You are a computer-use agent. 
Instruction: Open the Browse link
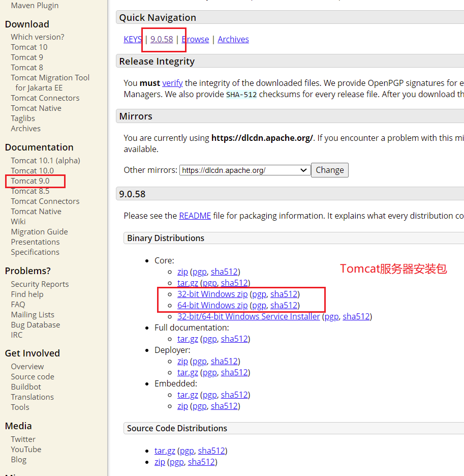point(196,39)
